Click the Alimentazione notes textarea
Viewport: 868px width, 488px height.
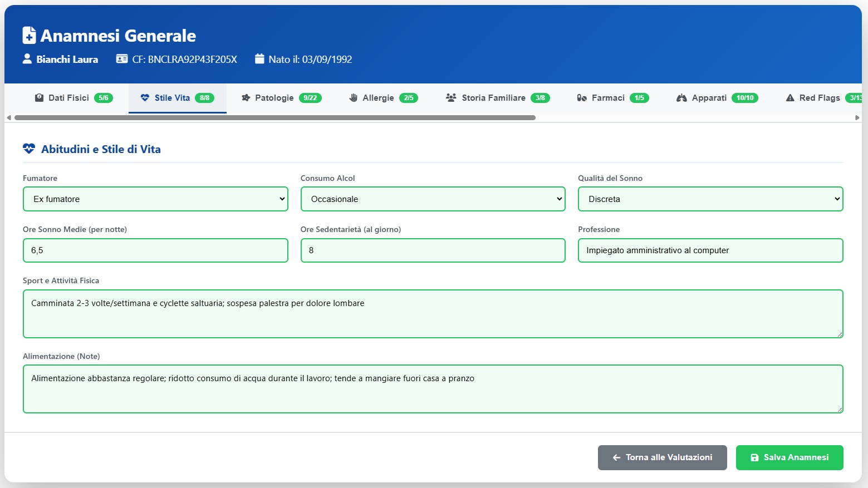433,389
